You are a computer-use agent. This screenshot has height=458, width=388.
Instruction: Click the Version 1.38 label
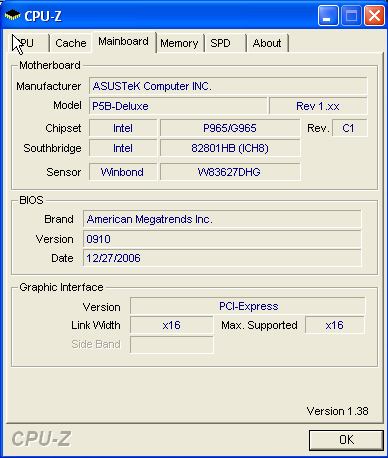pos(337,411)
